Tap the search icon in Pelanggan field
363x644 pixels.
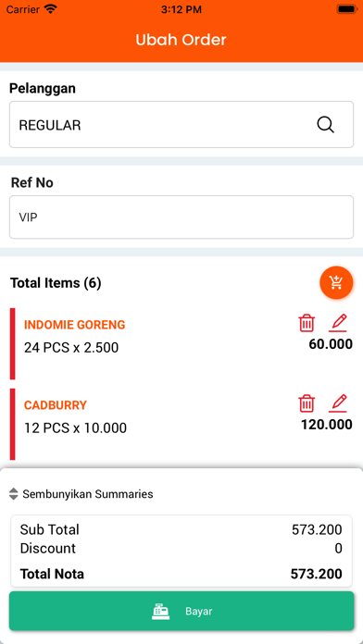(325, 124)
